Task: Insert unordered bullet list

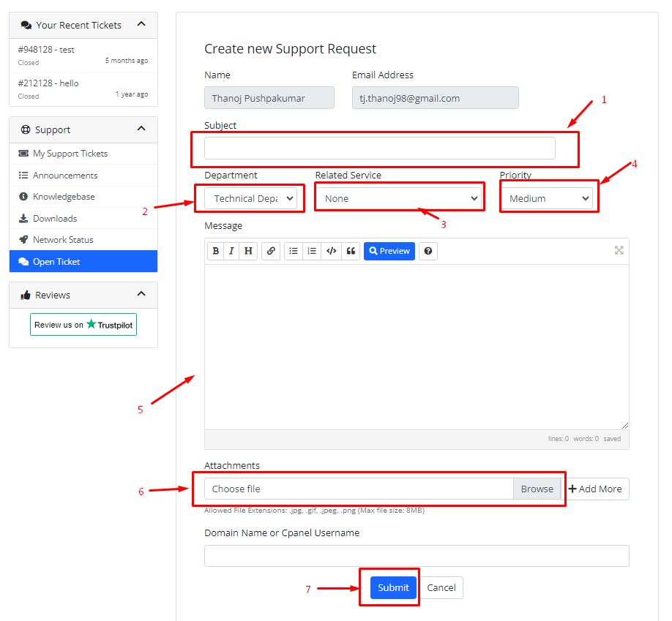Action: pos(294,251)
